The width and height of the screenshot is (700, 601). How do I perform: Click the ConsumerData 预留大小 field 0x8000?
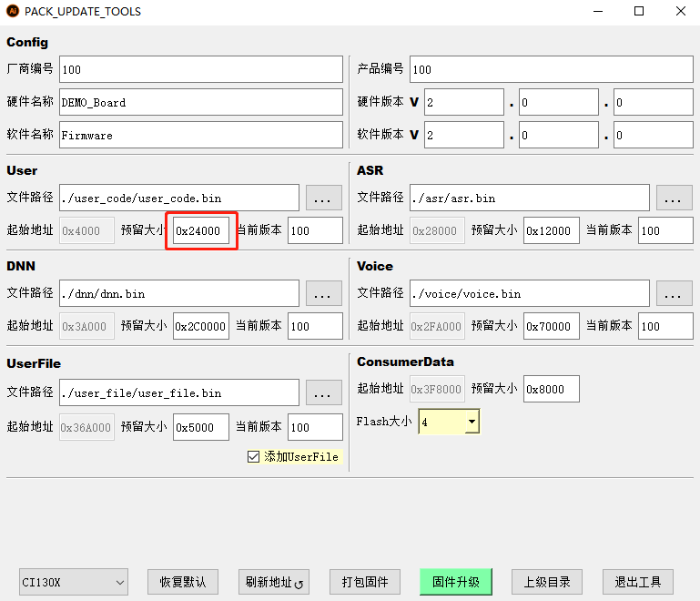click(x=552, y=389)
